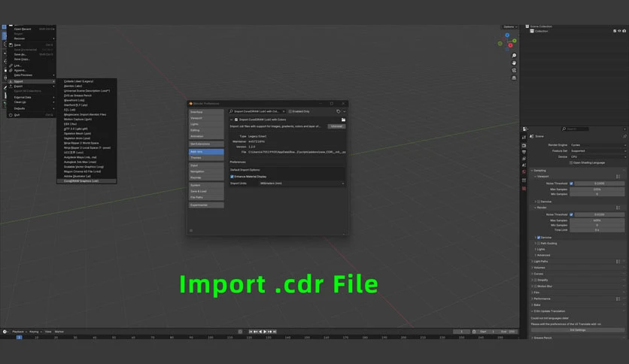Open the checker Texture properties tab icon
Image resolution: width=629 pixels, height=364 pixels.
coord(524,189)
